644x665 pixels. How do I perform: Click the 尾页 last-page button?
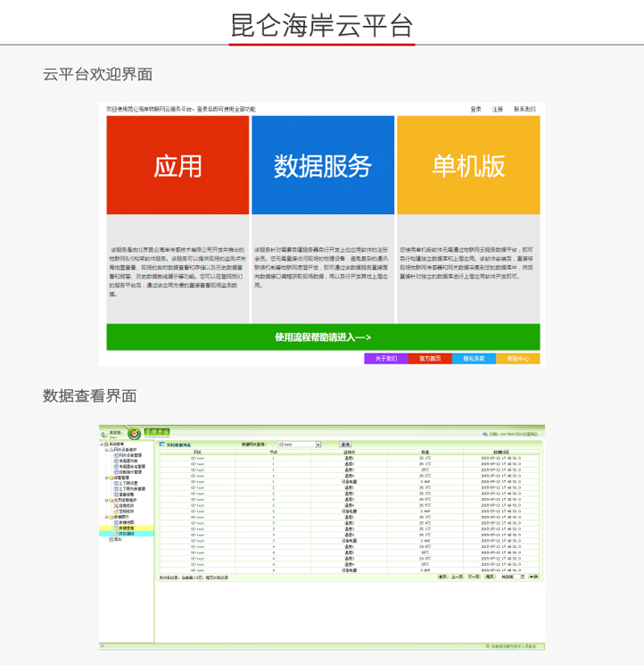tap(490, 577)
